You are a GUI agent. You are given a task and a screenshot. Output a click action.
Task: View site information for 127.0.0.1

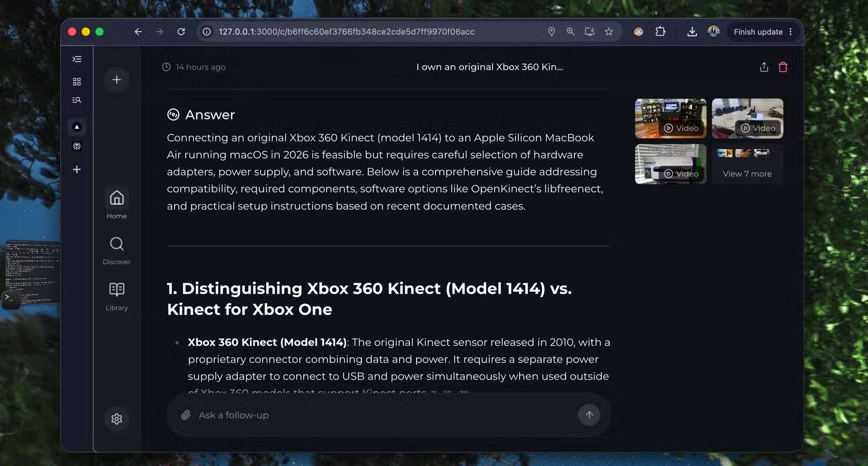[x=207, y=32]
